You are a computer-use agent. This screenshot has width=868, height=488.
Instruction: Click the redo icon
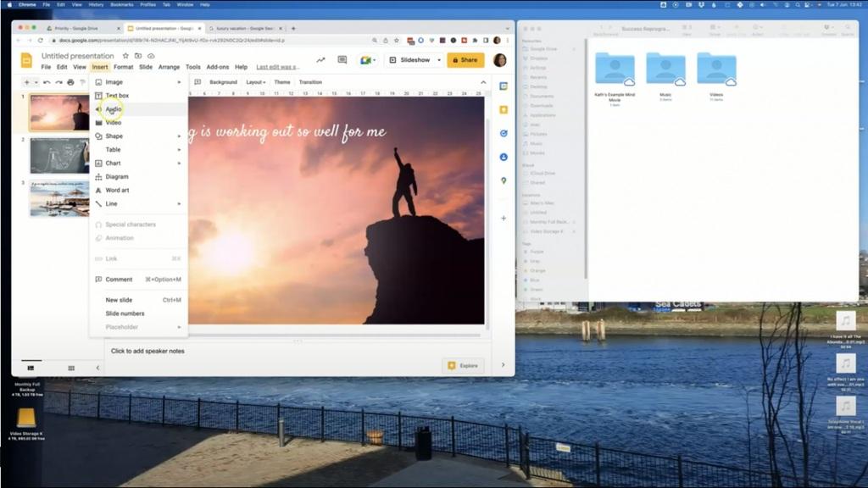58,82
